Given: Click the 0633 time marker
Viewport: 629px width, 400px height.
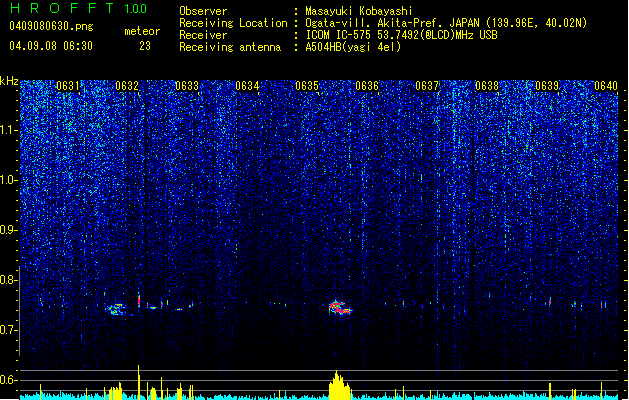Looking at the screenshot, I should (187, 86).
